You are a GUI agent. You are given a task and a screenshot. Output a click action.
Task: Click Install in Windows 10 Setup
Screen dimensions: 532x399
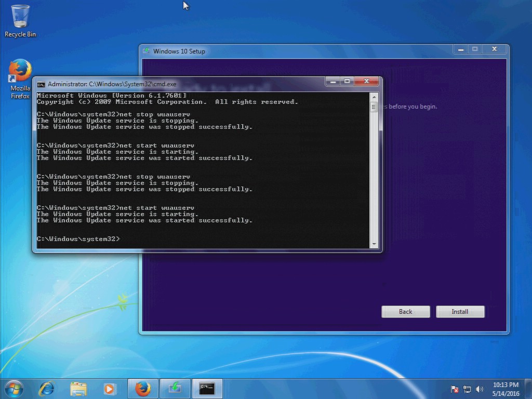tap(460, 312)
